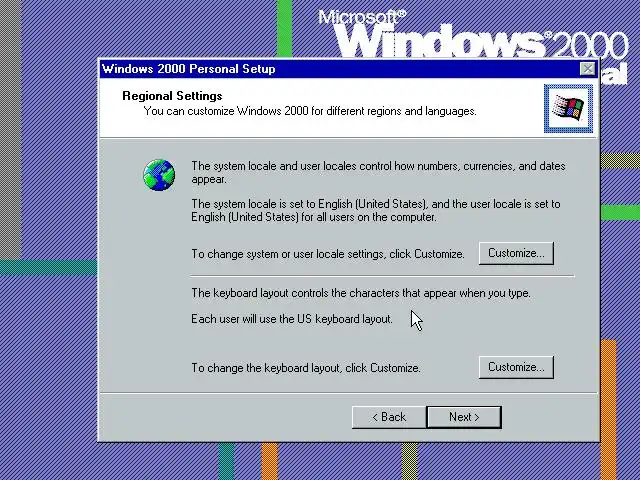Click Customize for system locale settings

516,253
